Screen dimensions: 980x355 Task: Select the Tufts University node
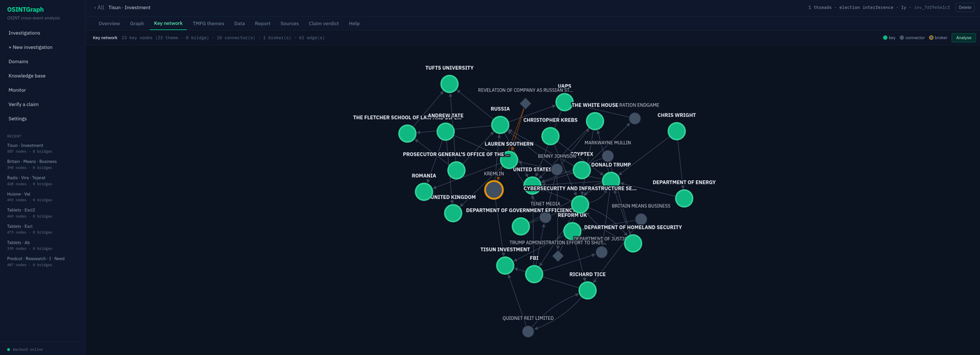(x=449, y=84)
